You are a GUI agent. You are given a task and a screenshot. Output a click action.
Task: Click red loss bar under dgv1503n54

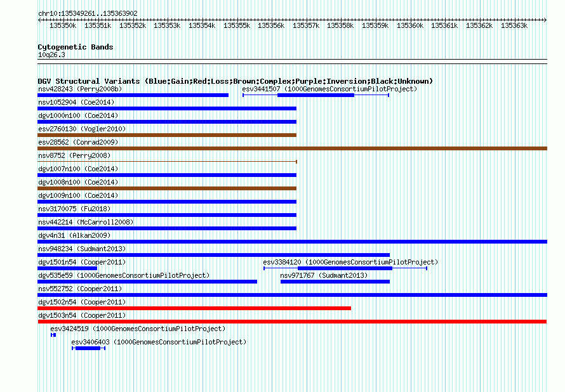pos(292,322)
